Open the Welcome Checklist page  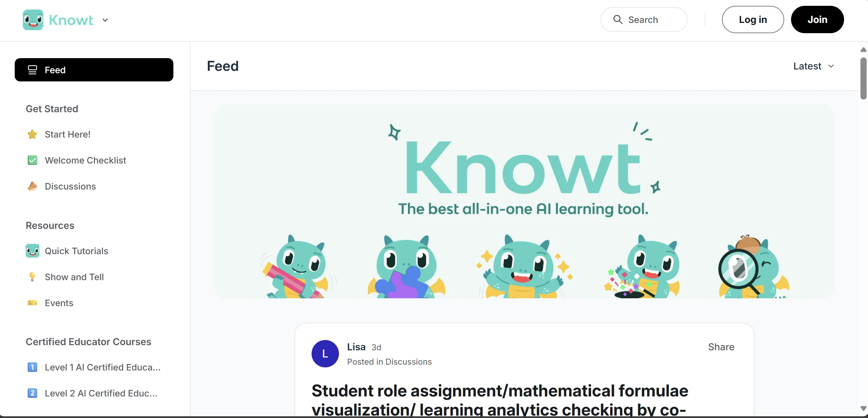point(86,160)
